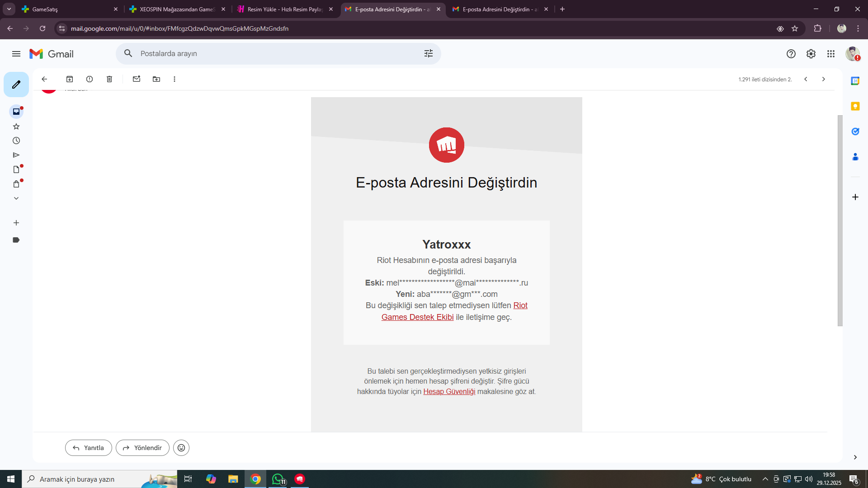The height and width of the screenshot is (488, 868).
Task: Click the Yanıtla reply button
Action: coord(89,448)
